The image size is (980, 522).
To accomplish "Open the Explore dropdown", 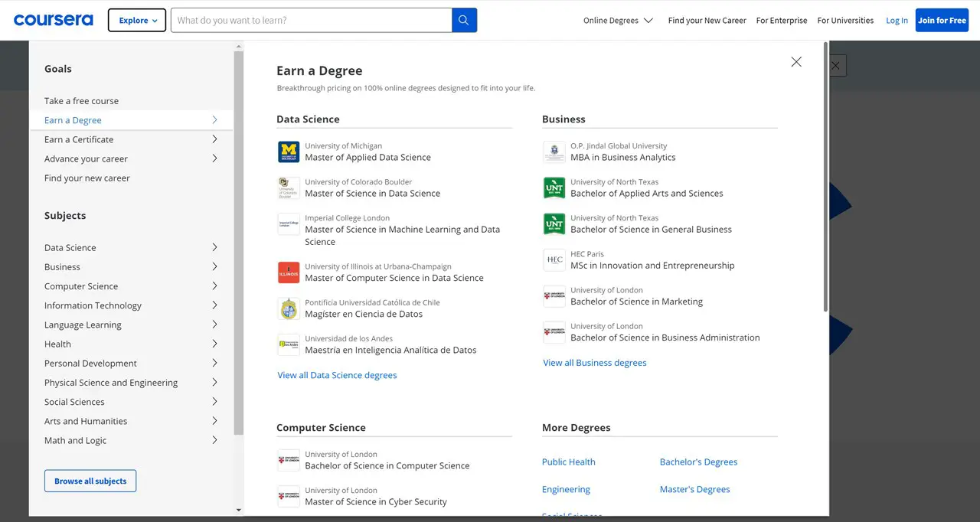I will coord(137,20).
